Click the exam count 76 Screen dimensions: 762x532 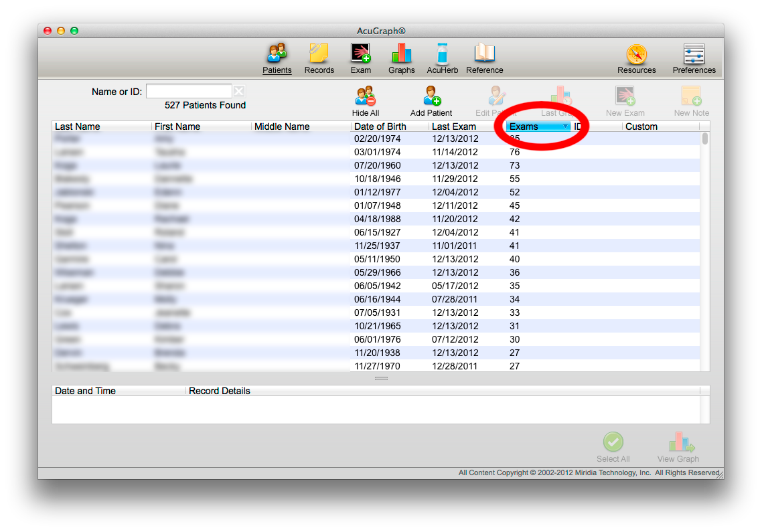tap(515, 152)
